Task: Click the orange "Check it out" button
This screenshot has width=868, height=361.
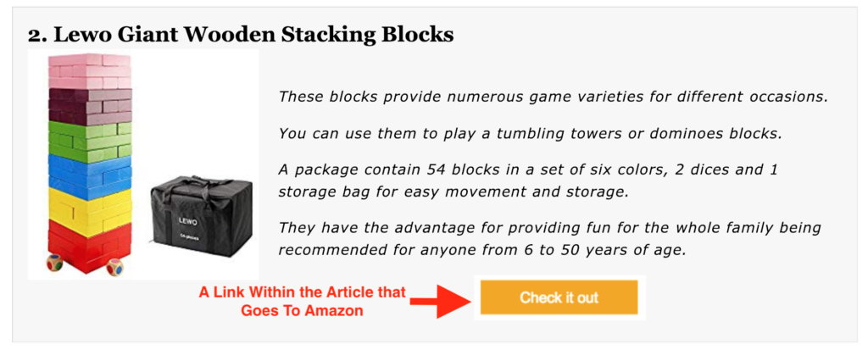Action: point(559,297)
